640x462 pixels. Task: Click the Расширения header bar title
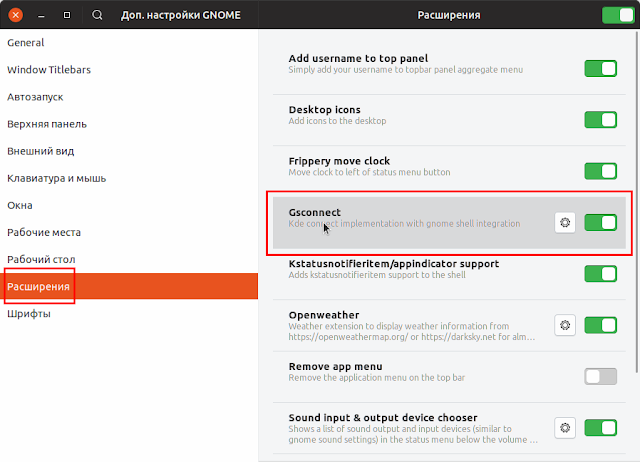(449, 15)
